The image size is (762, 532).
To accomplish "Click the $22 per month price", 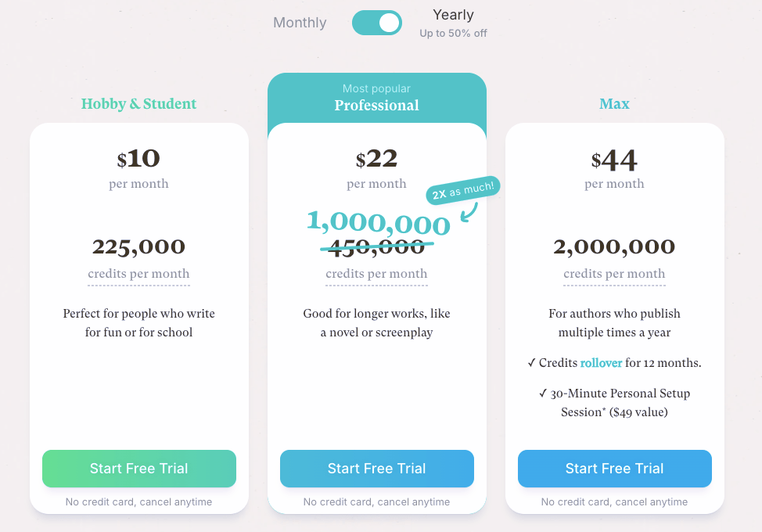I will coord(376,160).
